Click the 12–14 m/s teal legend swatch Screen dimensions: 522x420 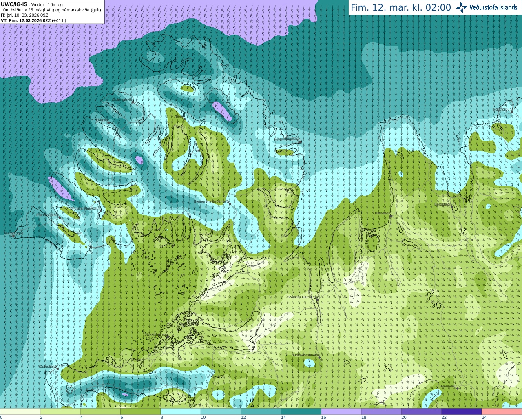point(261,411)
